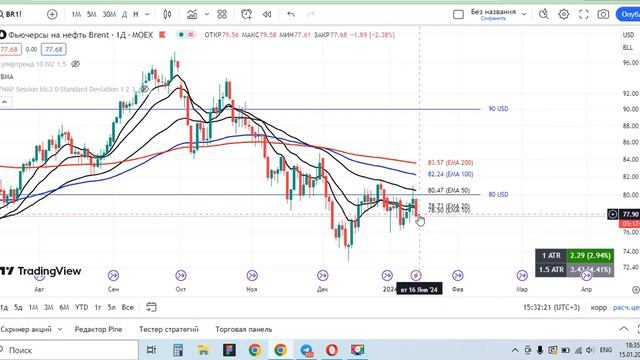640x360 pixels.
Task: Open indicator templates grid
Action: (x=222, y=14)
